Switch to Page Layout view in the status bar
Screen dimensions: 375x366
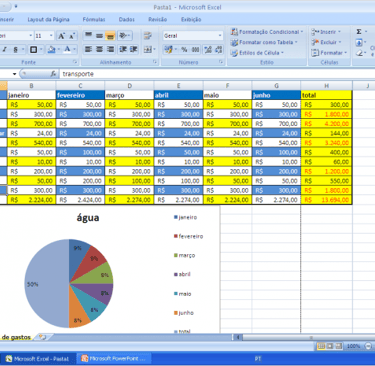click(330, 346)
